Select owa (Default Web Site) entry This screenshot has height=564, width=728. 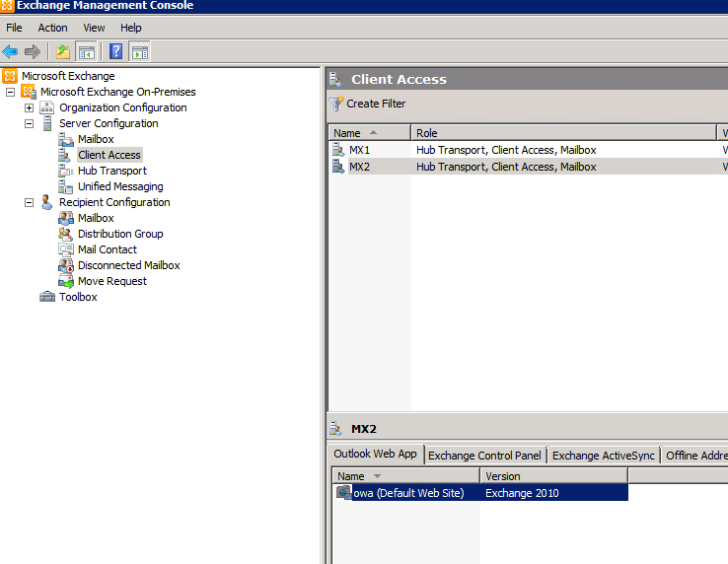(x=408, y=493)
